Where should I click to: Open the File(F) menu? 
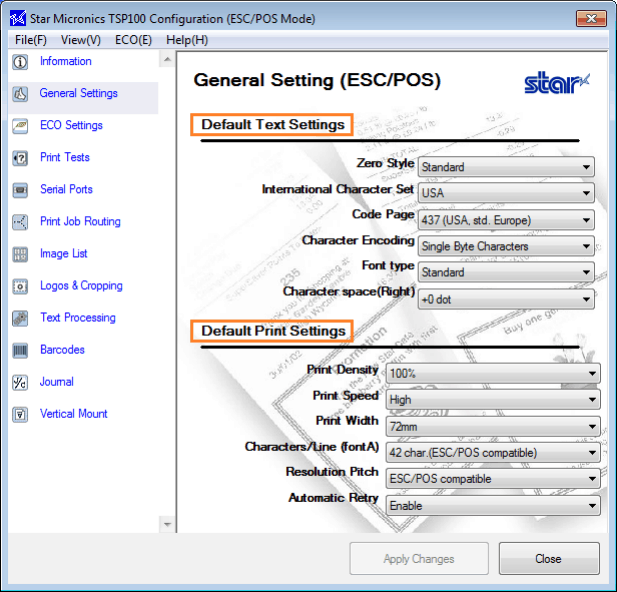pyautogui.click(x=31, y=40)
